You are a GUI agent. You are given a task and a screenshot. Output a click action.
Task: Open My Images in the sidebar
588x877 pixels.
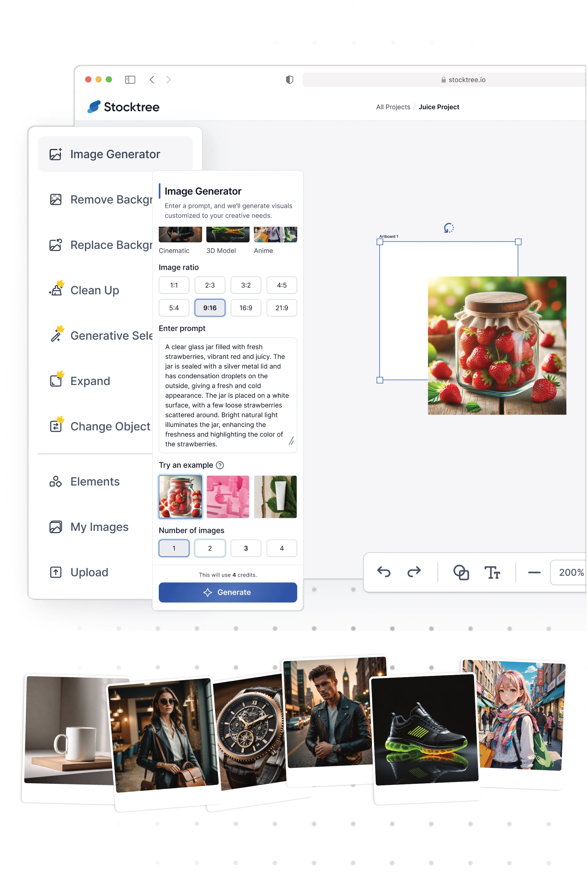[99, 527]
